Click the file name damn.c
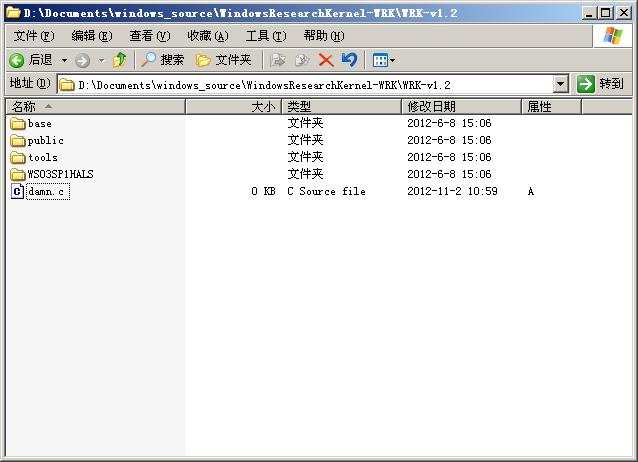Image resolution: width=638 pixels, height=462 pixels. click(x=48, y=191)
